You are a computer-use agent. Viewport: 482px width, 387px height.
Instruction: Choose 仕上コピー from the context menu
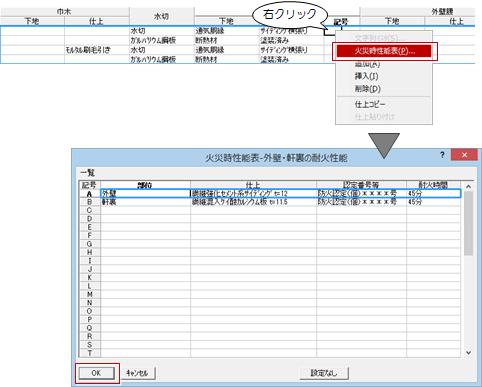pyautogui.click(x=370, y=104)
